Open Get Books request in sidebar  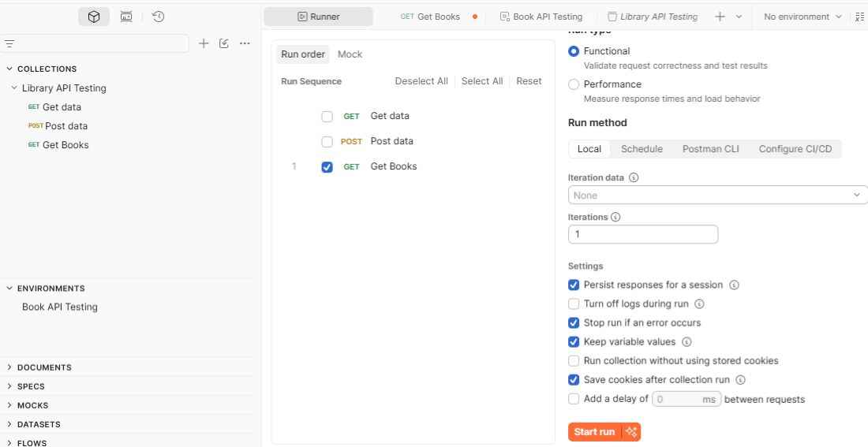(x=58, y=145)
